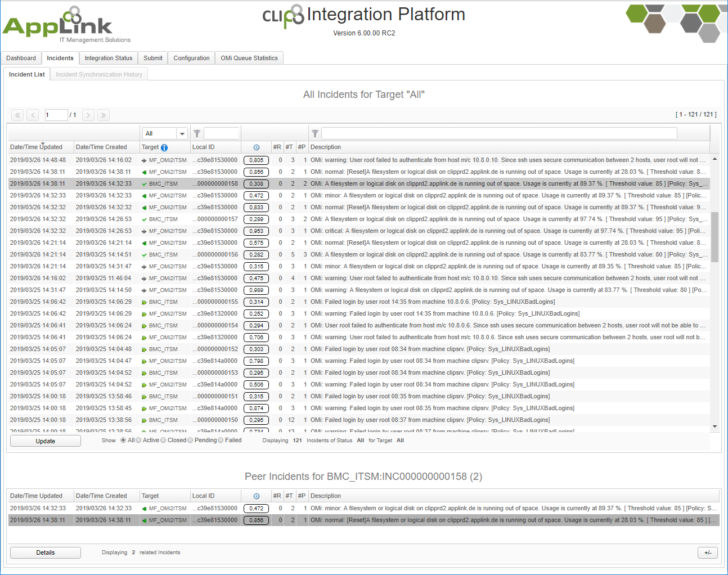
Task: Click filter funnel icon beside Local ID filter
Action: pos(197,133)
